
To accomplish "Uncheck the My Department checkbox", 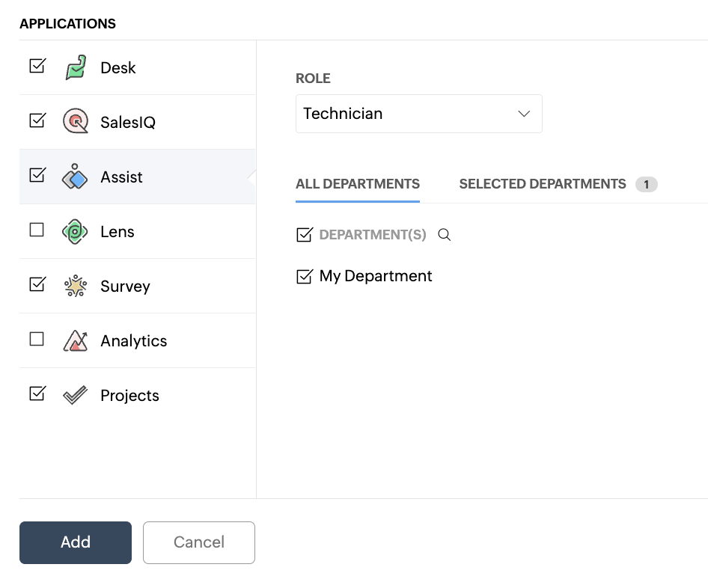I will pyautogui.click(x=304, y=277).
